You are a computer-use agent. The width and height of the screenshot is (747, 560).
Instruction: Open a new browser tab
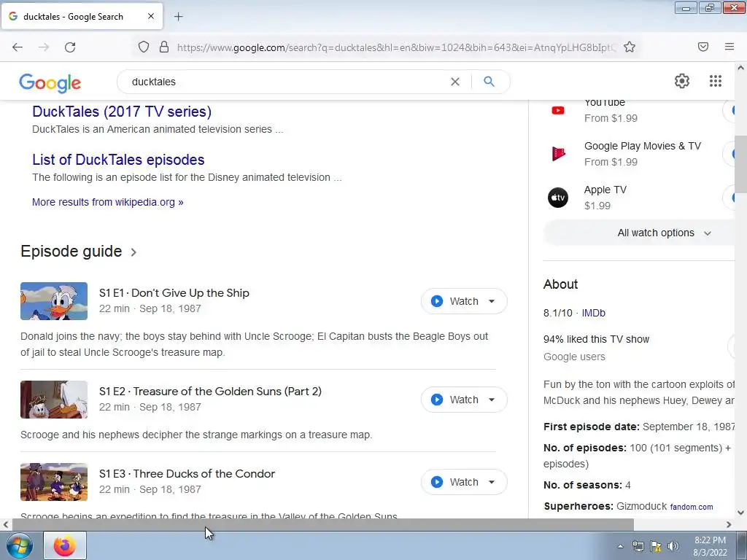(178, 17)
